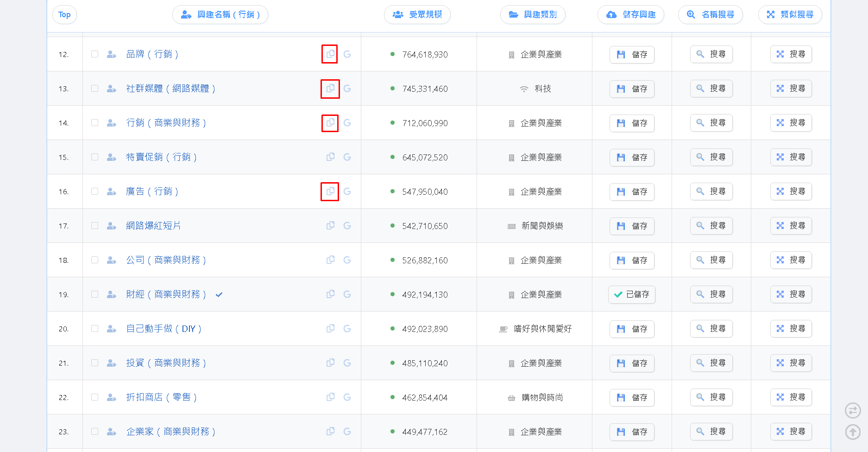Copy the 財經（商業與財務）interest name
The width and height of the screenshot is (868, 452).
coord(330,294)
